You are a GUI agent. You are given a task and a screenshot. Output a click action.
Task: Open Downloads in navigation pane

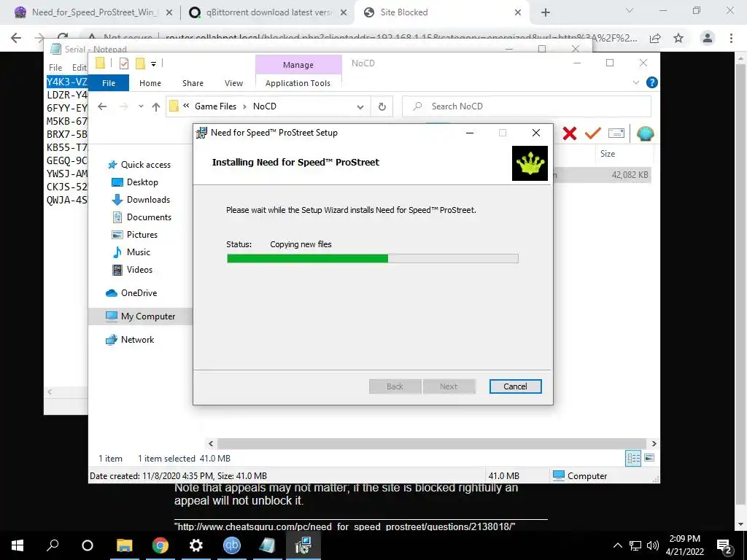(x=148, y=200)
